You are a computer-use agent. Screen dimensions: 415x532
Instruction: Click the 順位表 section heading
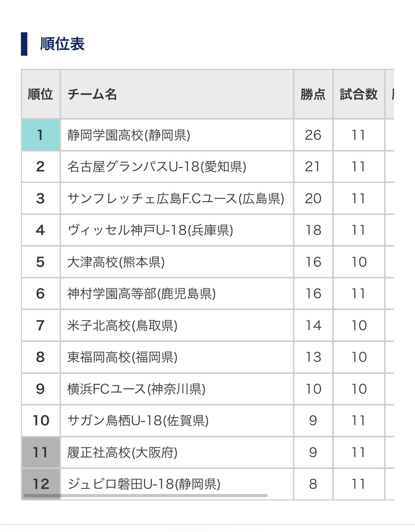62,44
